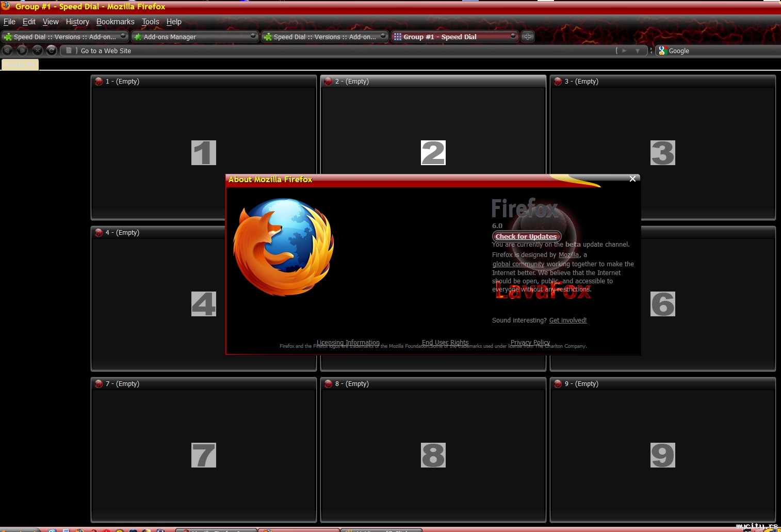Click the '3 - (Empty)' dial title

click(x=581, y=82)
